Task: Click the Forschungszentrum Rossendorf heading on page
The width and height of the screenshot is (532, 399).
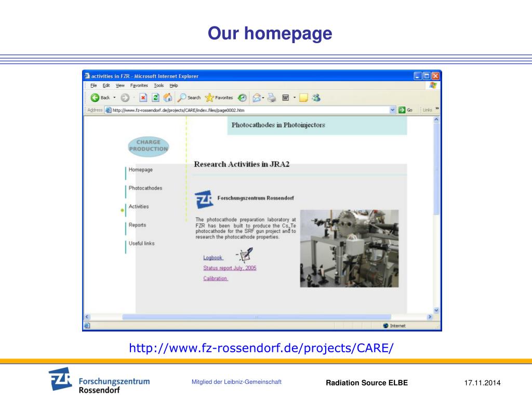Action: tap(256, 198)
